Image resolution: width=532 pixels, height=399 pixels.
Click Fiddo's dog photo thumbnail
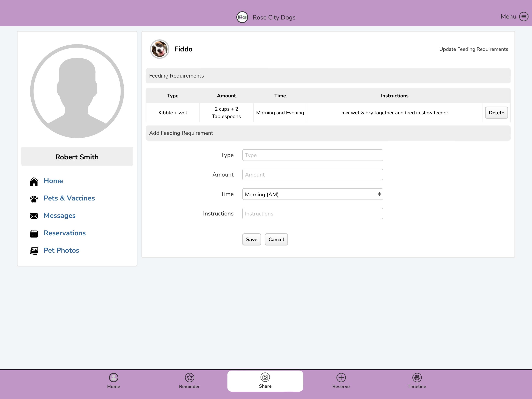(x=159, y=49)
